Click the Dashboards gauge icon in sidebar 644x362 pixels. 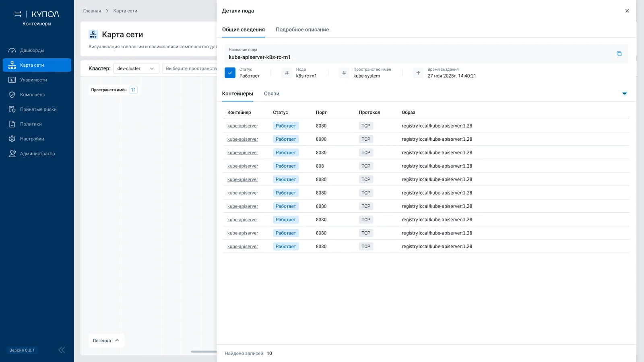pos(12,50)
